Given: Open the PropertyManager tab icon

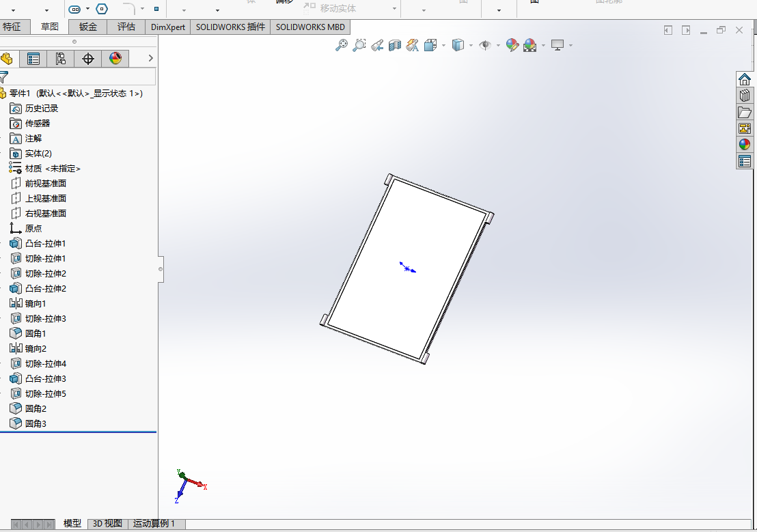Looking at the screenshot, I should [33, 59].
